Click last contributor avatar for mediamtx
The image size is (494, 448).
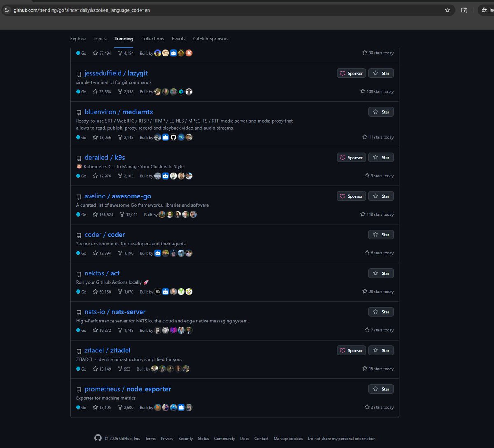189,138
